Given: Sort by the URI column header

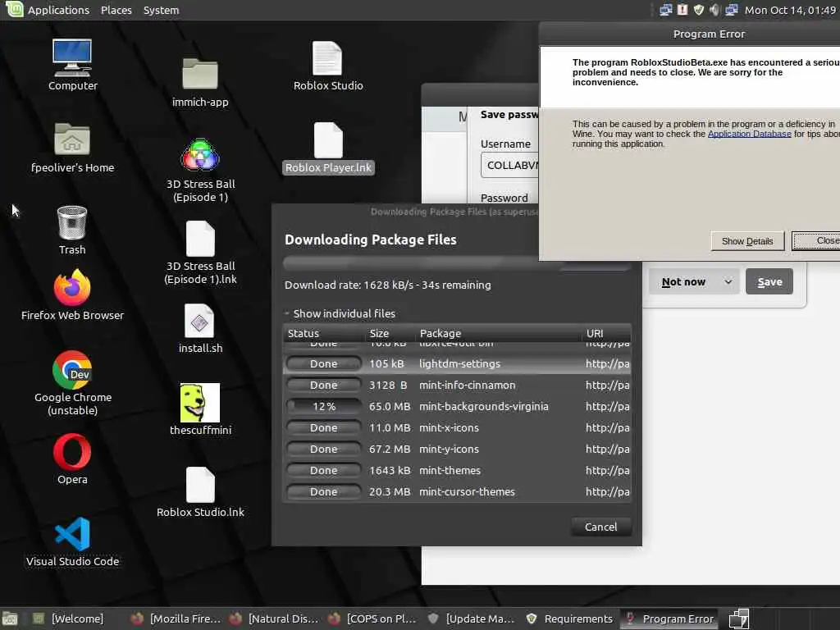Looking at the screenshot, I should 606,333.
